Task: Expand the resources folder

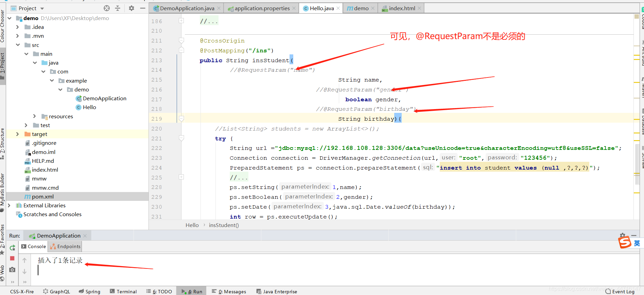Action: point(35,116)
